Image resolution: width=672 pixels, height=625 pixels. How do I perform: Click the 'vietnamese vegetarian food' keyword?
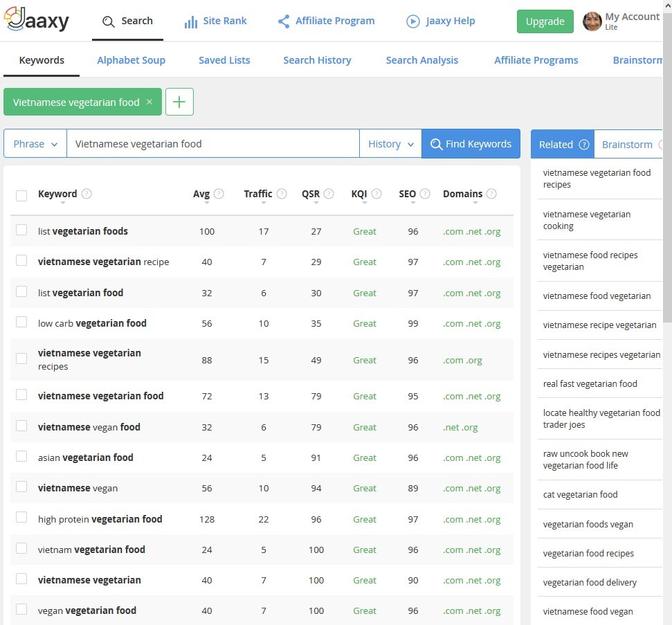coord(101,396)
